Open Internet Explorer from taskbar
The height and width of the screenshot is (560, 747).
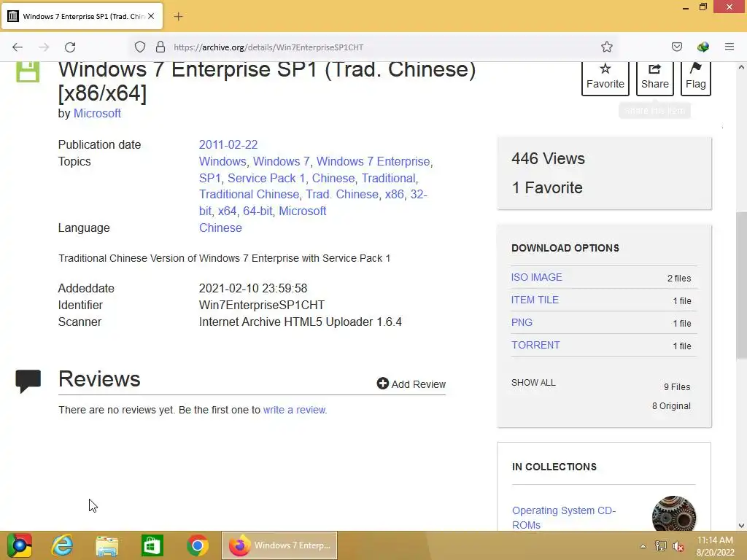[x=63, y=545]
